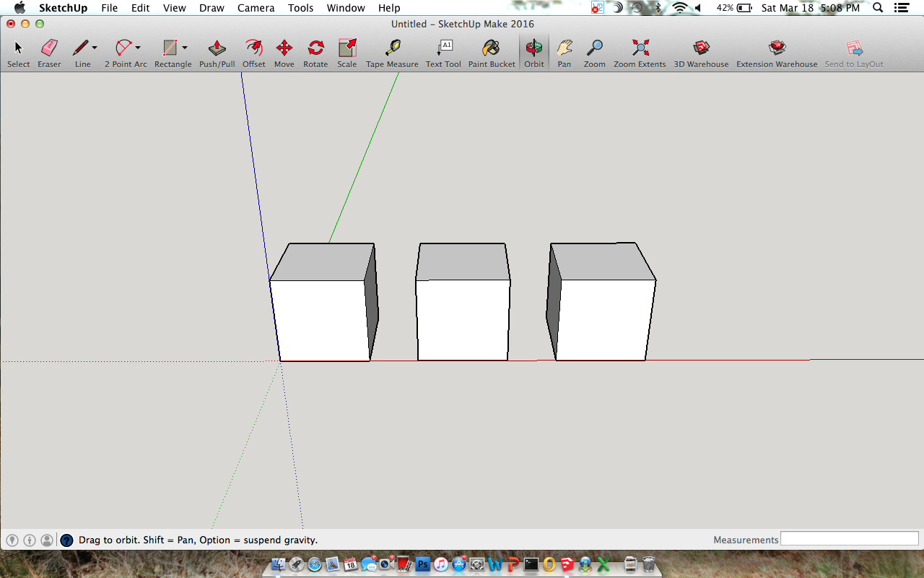924x578 pixels.
Task: Open Terminal from the Dock
Action: point(531,564)
